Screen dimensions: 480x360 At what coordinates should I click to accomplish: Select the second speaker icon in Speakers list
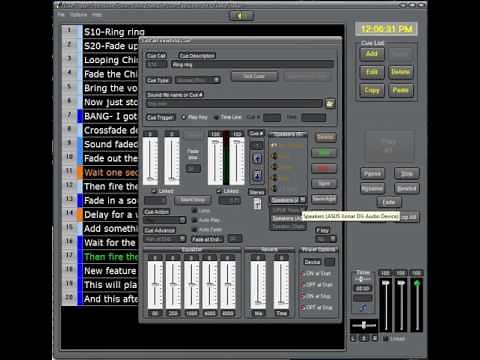click(x=274, y=156)
